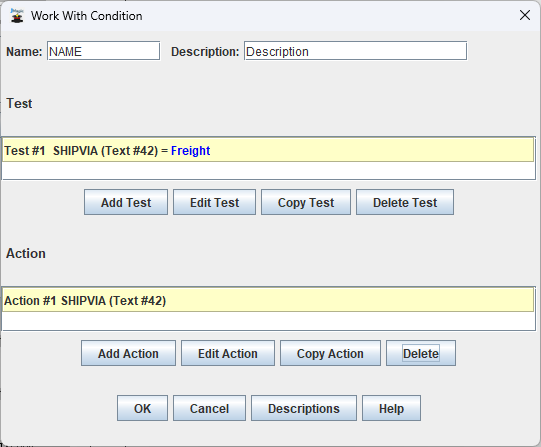
Task: Confirm the dialog with OK
Action: (142, 408)
